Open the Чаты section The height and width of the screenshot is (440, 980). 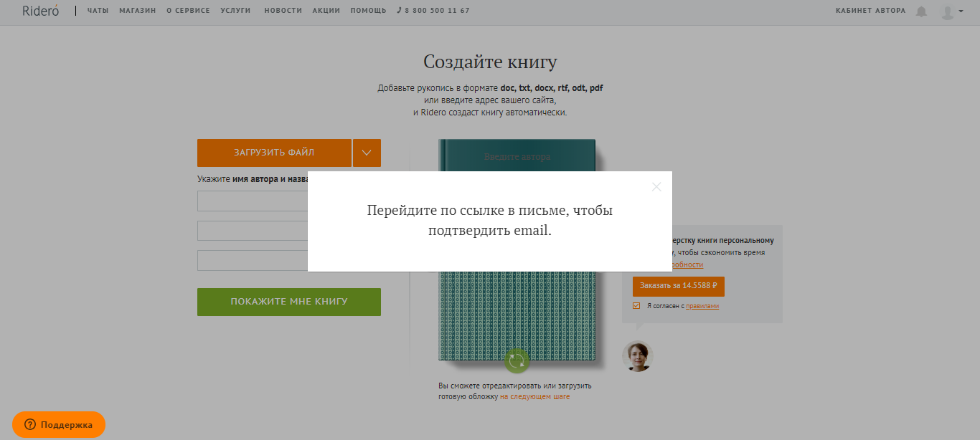click(x=98, y=11)
